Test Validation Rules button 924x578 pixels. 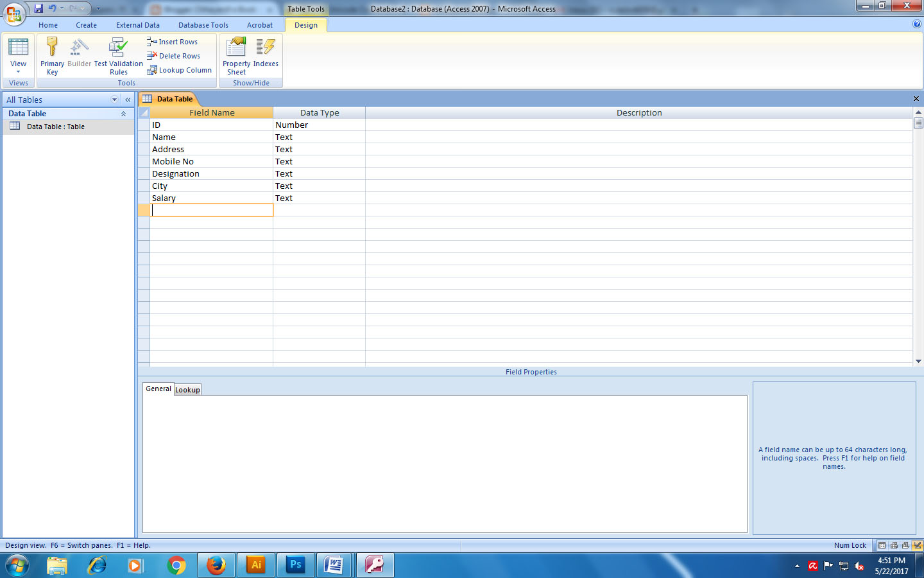(x=119, y=56)
